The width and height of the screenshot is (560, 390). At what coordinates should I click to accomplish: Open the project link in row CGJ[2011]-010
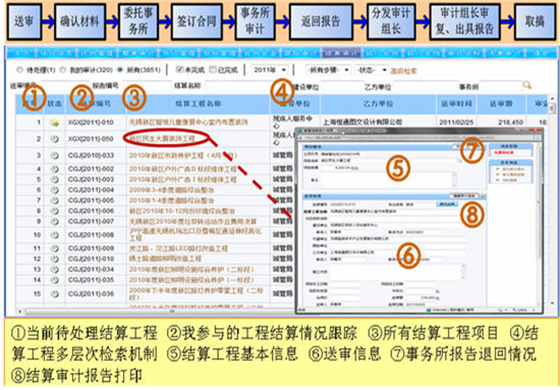click(x=165, y=259)
